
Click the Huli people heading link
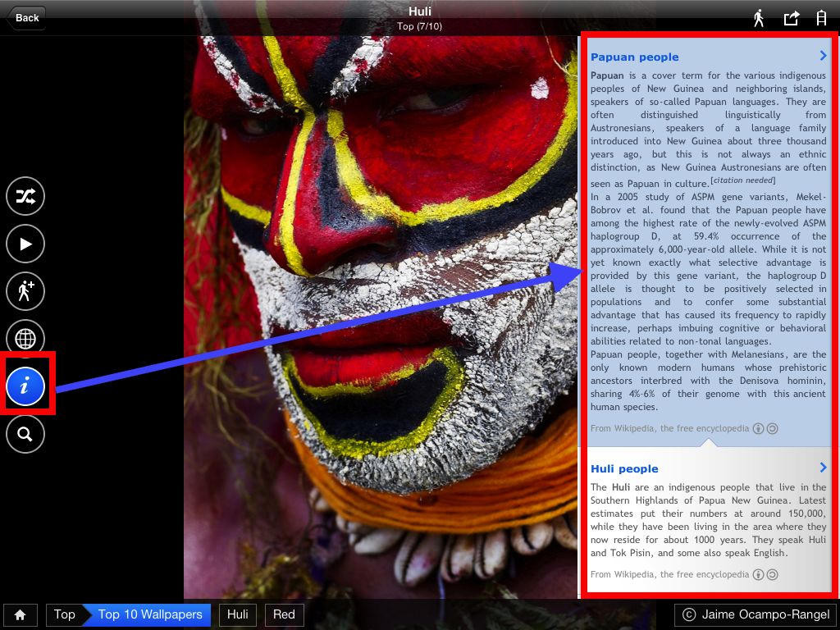coord(624,468)
